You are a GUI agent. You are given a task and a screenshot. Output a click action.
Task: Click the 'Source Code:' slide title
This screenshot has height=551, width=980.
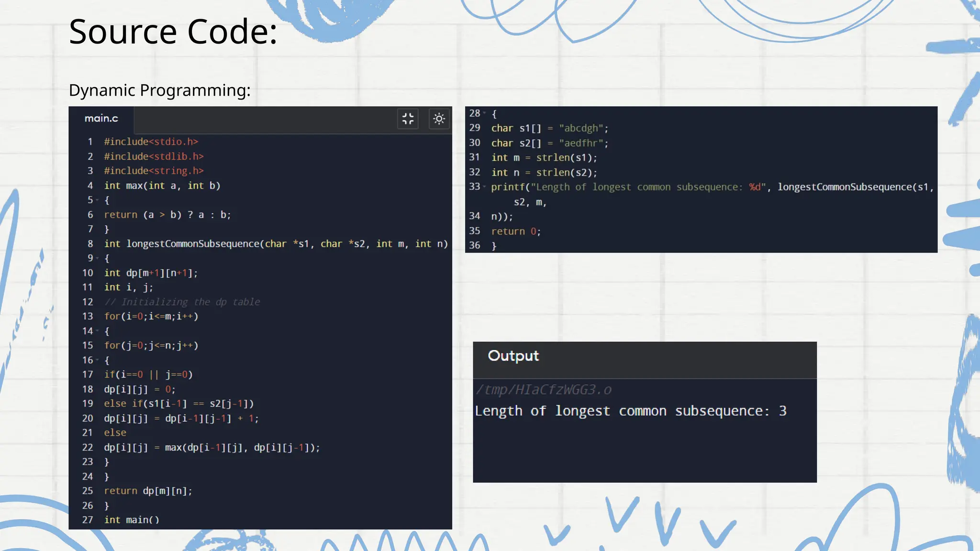(173, 32)
